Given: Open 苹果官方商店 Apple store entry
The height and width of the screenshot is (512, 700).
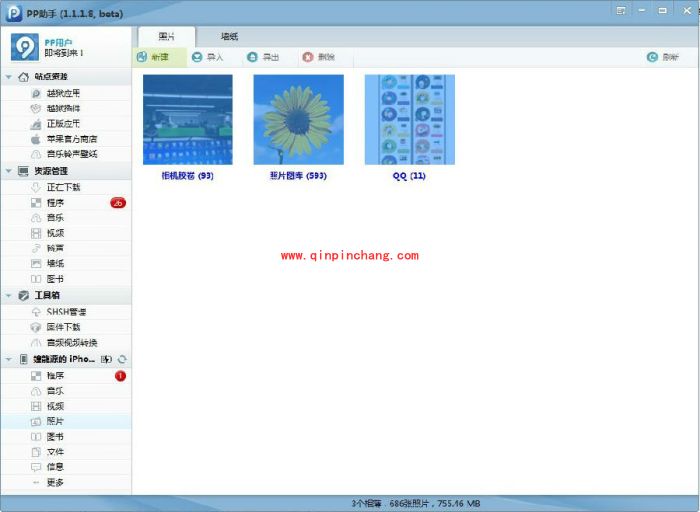Looking at the screenshot, I should 70,139.
